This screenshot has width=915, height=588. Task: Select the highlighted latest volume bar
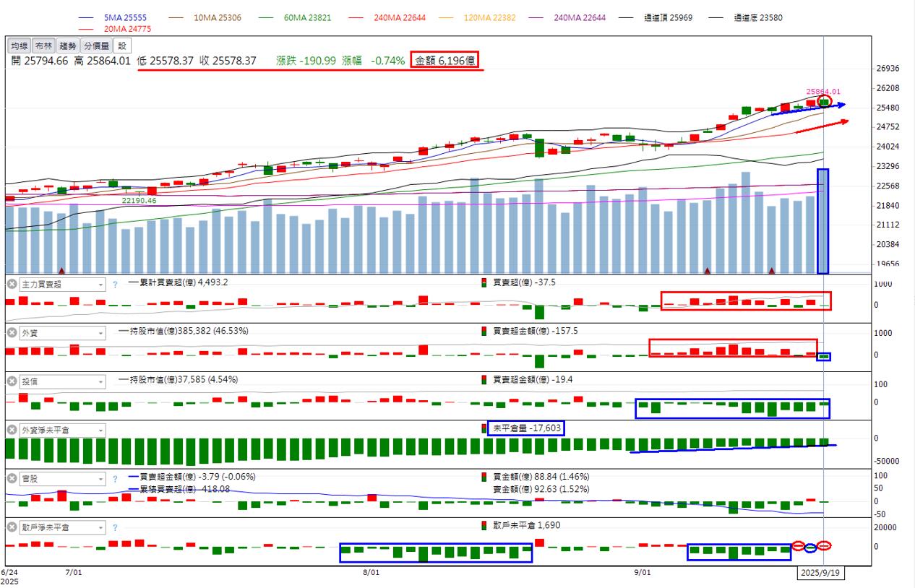tap(822, 221)
